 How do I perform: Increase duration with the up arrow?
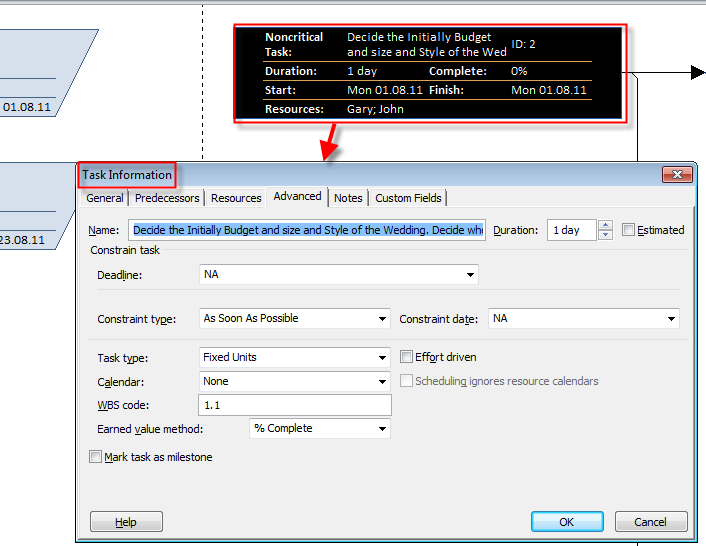point(605,225)
